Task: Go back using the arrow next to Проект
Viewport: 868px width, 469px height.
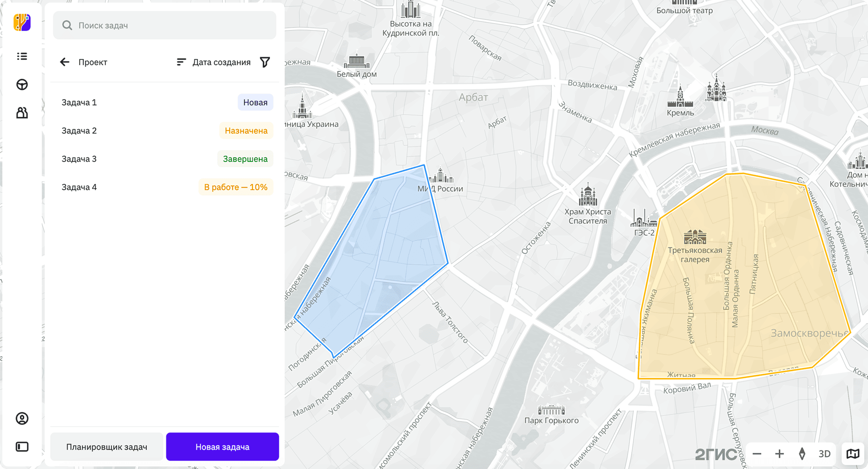Action: [65, 62]
